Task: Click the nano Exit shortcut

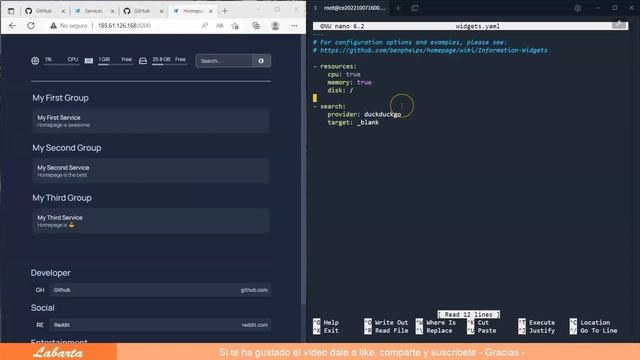Action: point(326,331)
